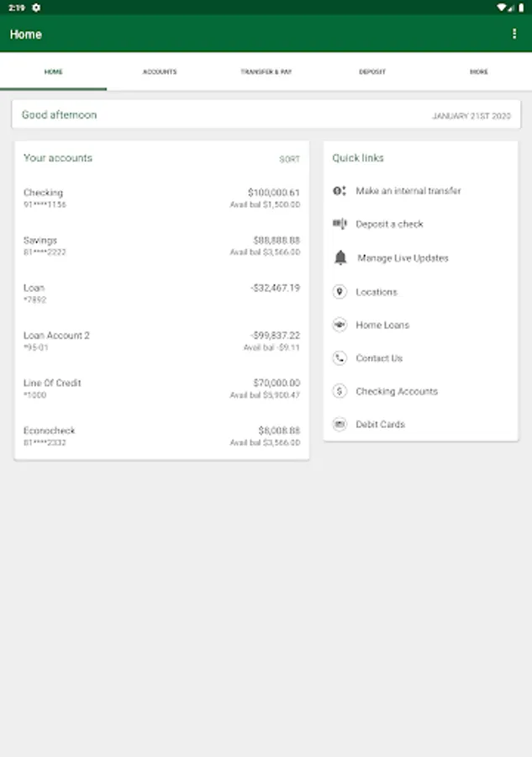Click the Checking Accounts dollar icon

(340, 391)
